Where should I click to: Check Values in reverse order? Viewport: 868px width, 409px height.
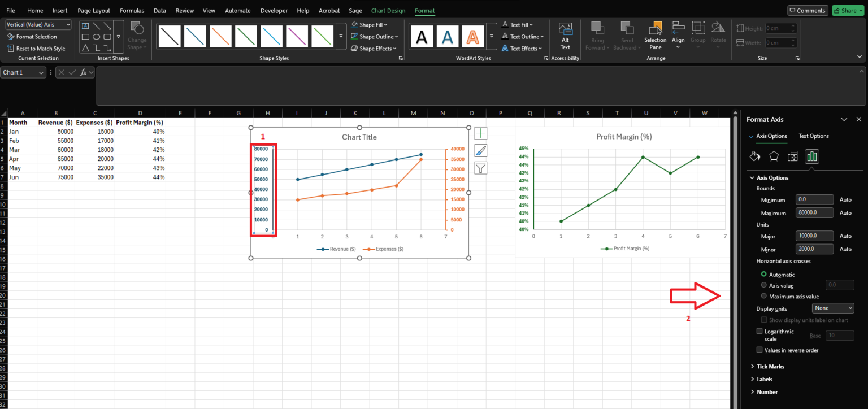759,350
